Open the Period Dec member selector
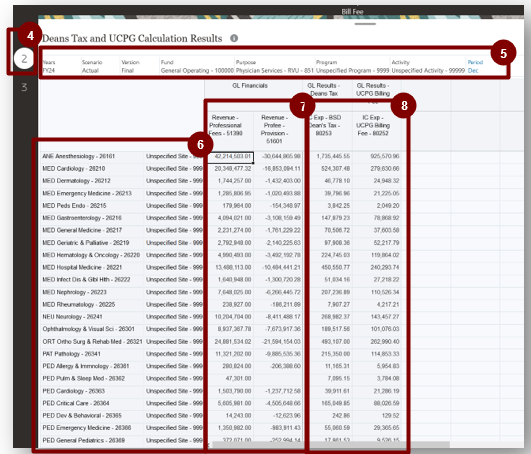Screen dimensions: 531x454 pyautogui.click(x=475, y=66)
